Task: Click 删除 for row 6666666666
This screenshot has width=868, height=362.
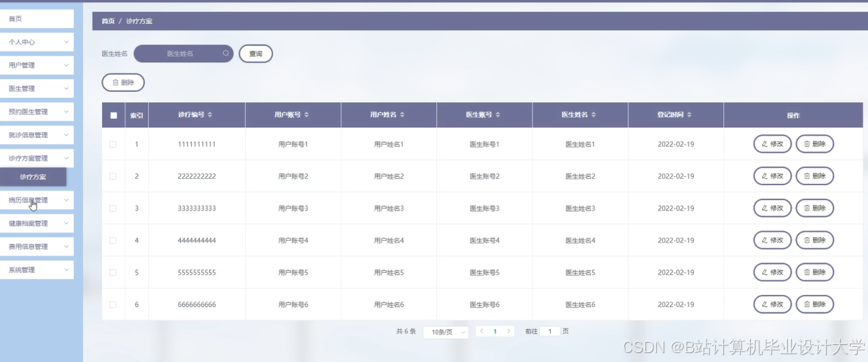Action: point(815,304)
